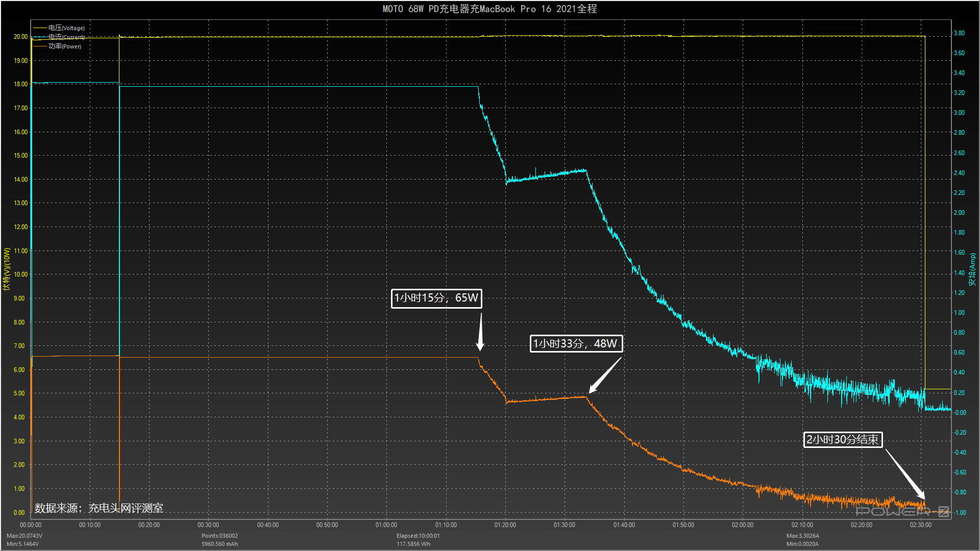The image size is (980, 551).
Task: Click the Min:5.1464V status value
Action: [22, 544]
